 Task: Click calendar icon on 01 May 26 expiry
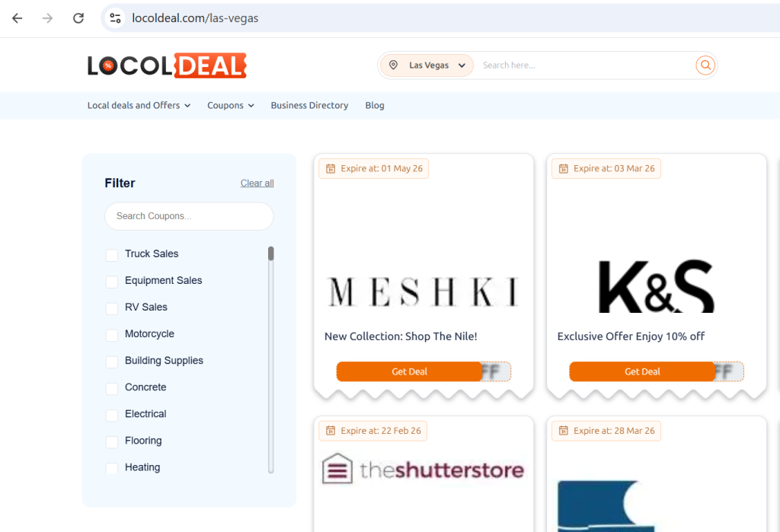coord(331,168)
